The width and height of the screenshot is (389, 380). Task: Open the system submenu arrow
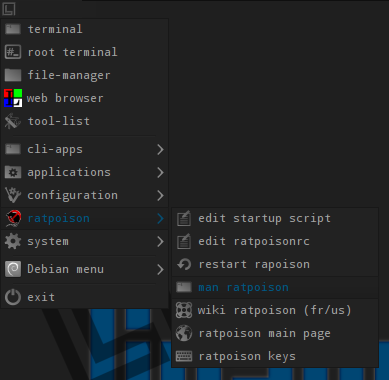point(160,242)
